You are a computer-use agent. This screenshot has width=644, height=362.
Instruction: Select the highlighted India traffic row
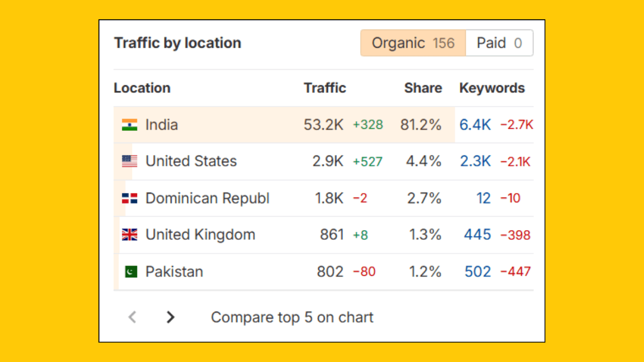(x=241, y=124)
